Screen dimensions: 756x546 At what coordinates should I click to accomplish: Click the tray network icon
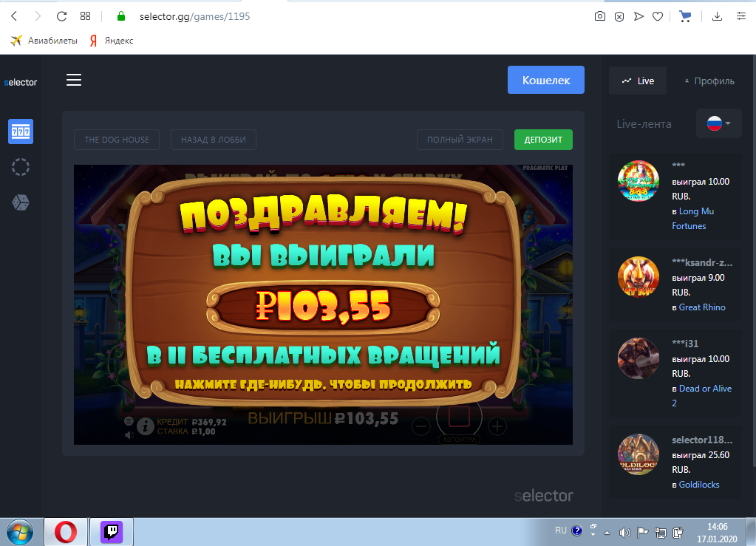(x=661, y=533)
